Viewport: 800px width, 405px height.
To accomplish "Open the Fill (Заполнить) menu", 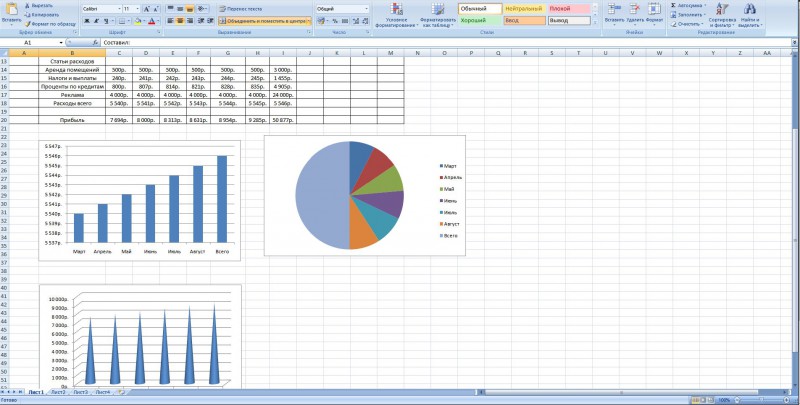I will tap(688, 15).
